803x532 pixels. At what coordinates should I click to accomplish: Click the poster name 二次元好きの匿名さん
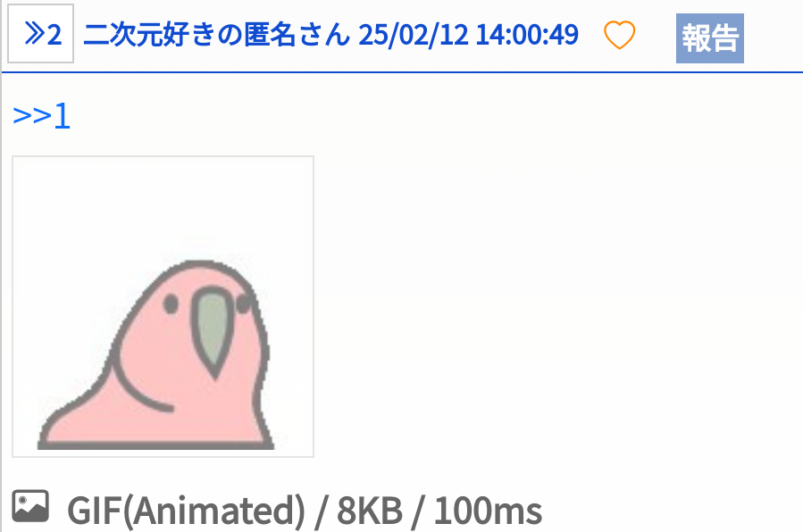[216, 35]
